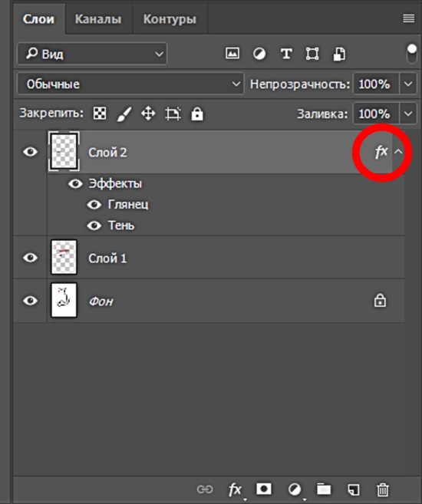The image size is (422, 504).
Task: Filter by type layers icon
Action: (x=286, y=54)
